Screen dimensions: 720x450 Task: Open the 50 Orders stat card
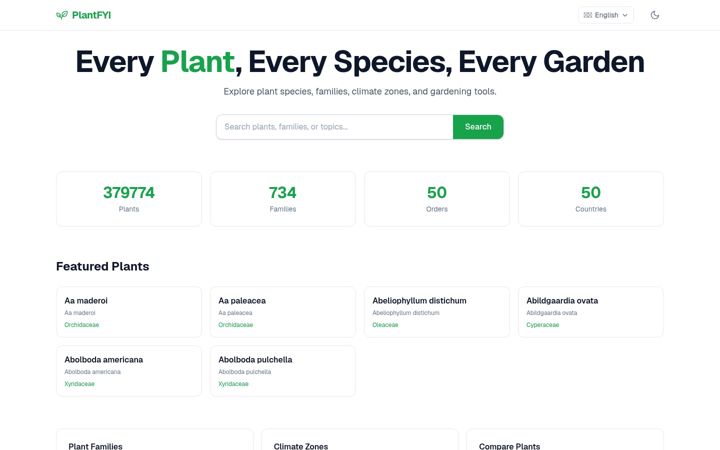(437, 199)
